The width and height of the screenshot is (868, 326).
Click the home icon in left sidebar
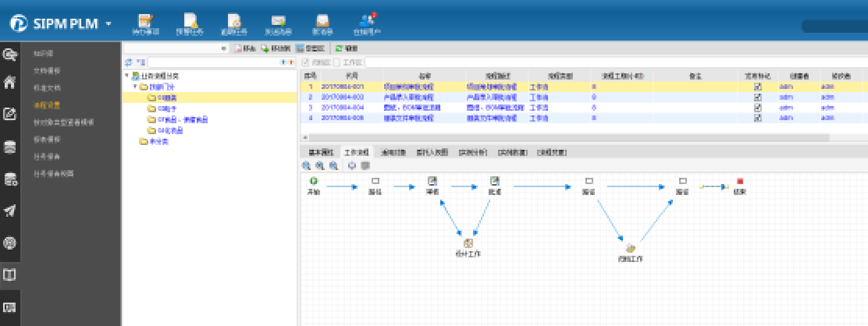point(9,82)
